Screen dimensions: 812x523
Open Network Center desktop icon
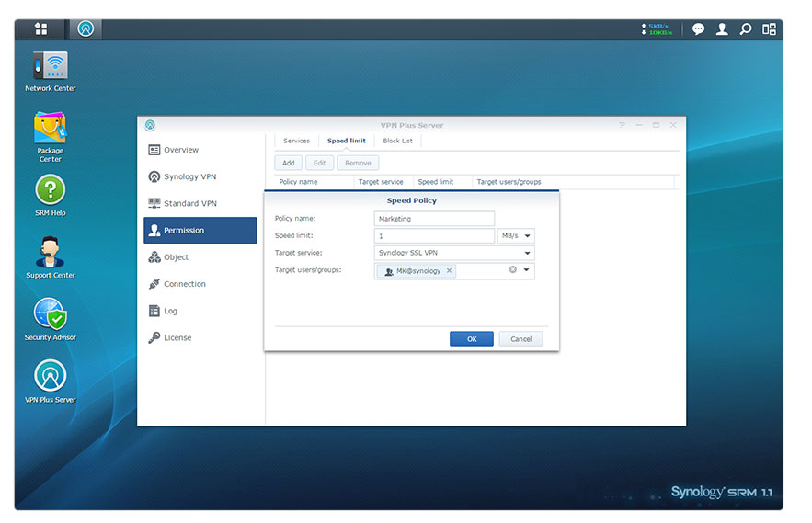(x=51, y=72)
